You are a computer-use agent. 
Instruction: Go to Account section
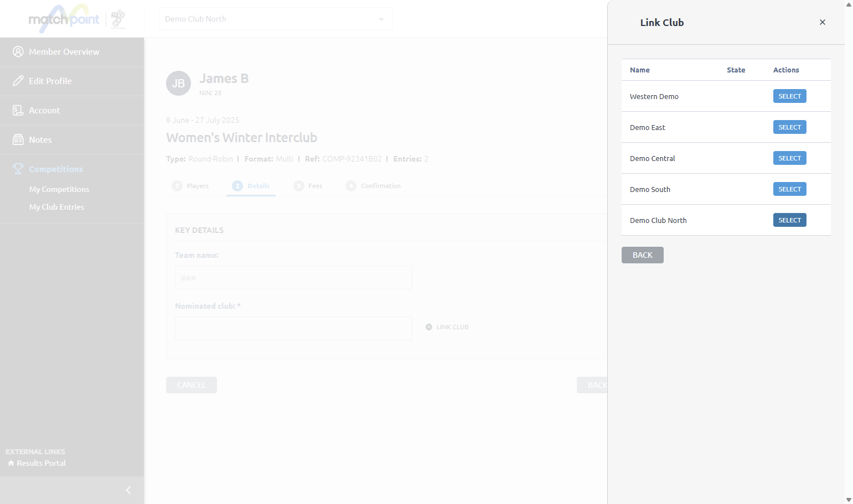(x=72, y=111)
